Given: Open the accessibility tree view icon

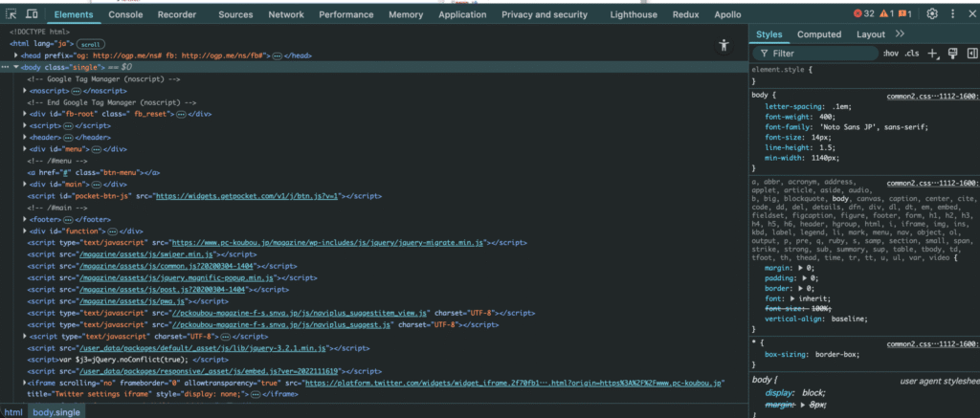Looking at the screenshot, I should 724,45.
